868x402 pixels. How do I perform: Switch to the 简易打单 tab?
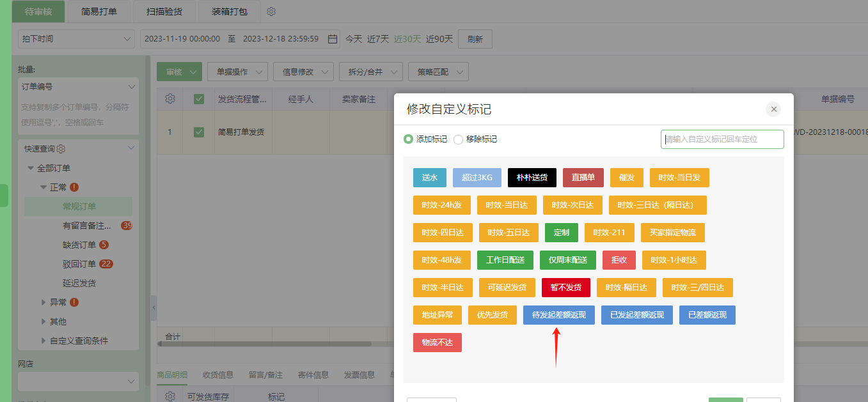(x=99, y=12)
